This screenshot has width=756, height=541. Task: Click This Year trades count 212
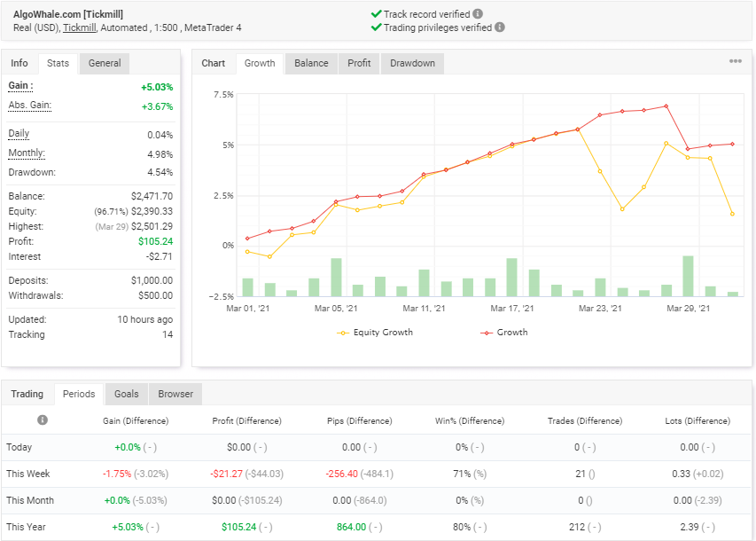point(577,527)
